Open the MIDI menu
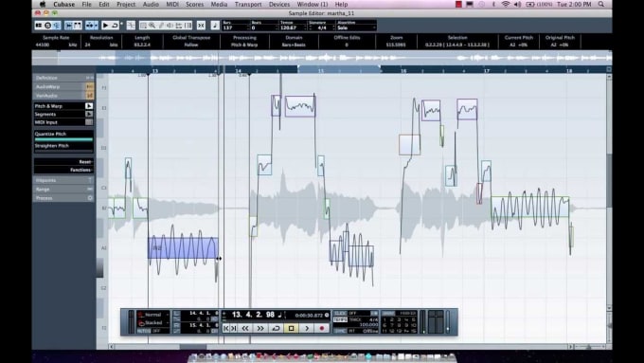The height and width of the screenshot is (363, 644). [x=172, y=4]
